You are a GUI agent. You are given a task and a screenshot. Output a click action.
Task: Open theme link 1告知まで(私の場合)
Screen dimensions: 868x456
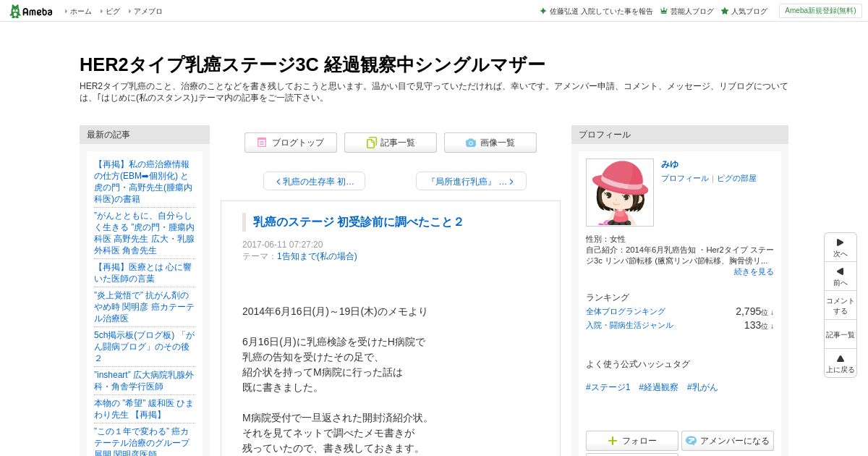click(x=317, y=256)
